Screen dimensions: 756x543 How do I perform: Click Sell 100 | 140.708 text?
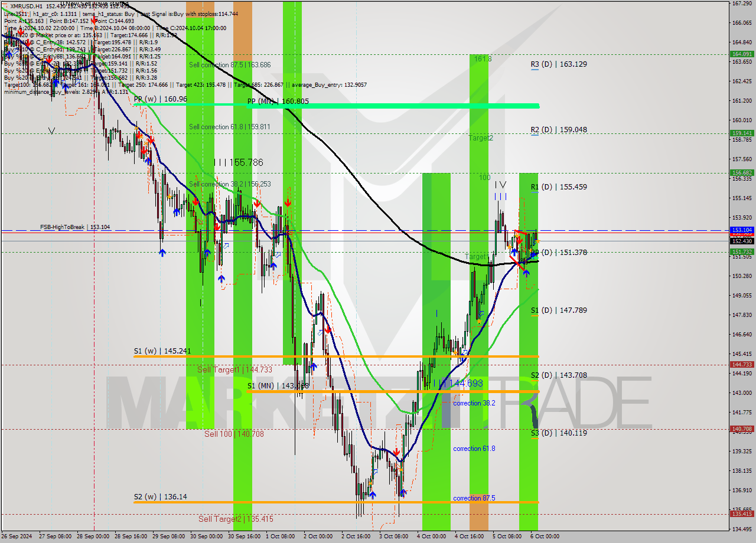234,434
